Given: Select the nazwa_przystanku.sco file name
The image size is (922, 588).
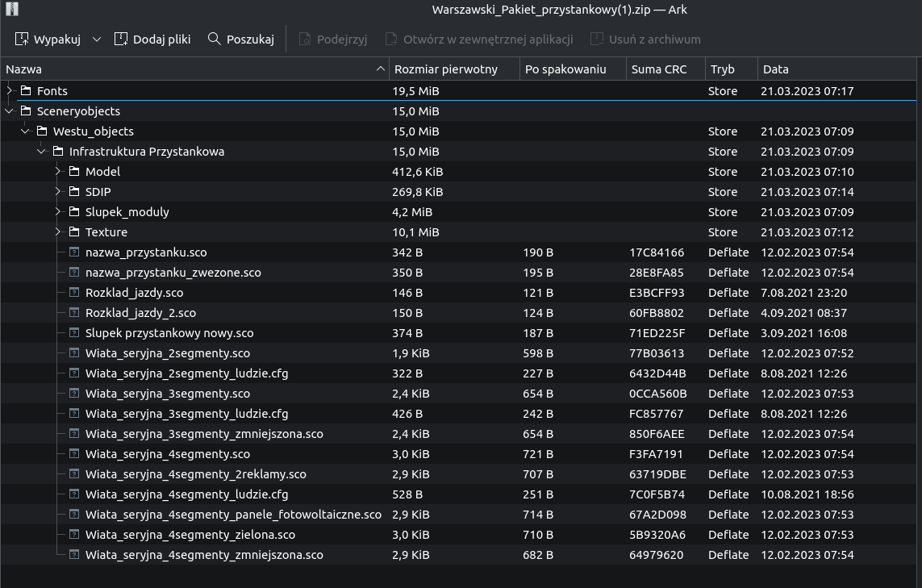Looking at the screenshot, I should point(146,252).
